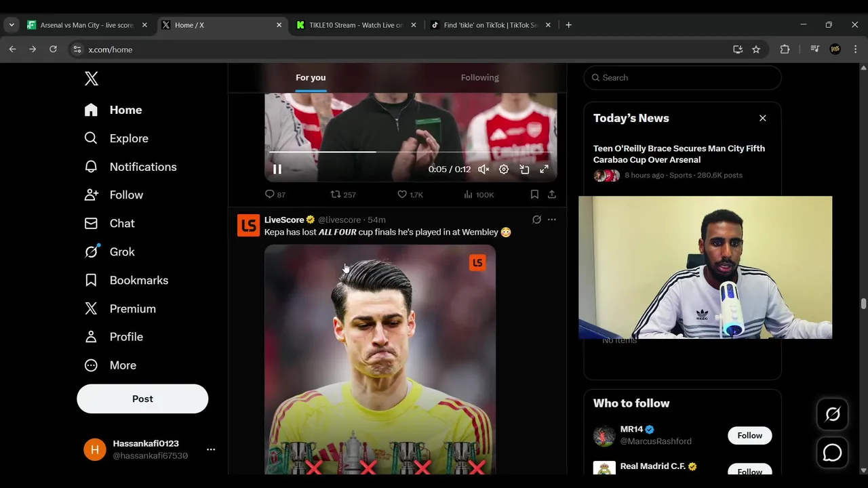This screenshot has height=488, width=868.
Task: Open the LiveScore account name link
Action: (284, 220)
